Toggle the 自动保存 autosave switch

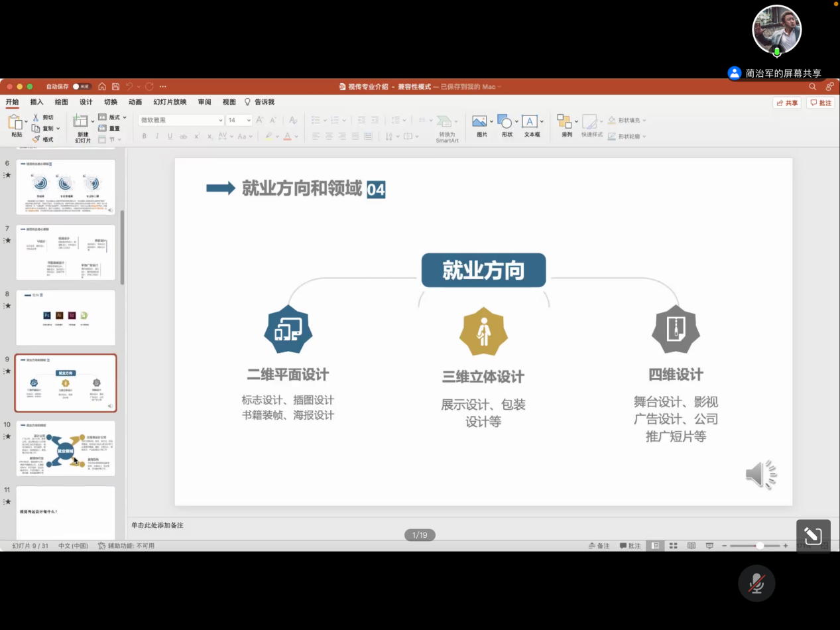click(x=82, y=86)
